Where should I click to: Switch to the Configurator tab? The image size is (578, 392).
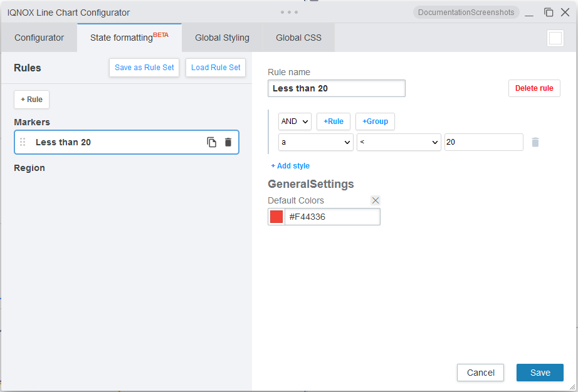(39, 38)
